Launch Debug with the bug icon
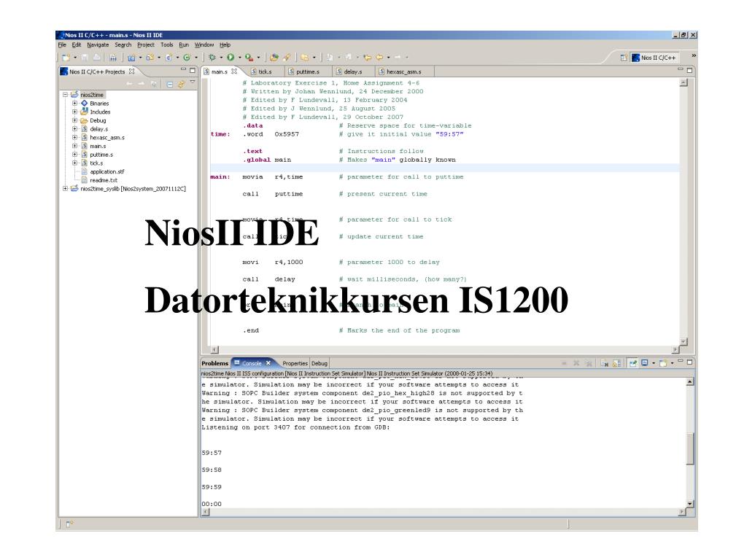Viewport: 747px width, 560px height. (x=212, y=57)
